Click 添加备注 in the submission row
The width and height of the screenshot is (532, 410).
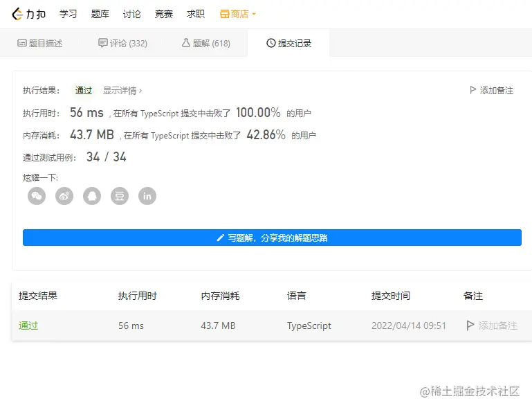click(492, 326)
